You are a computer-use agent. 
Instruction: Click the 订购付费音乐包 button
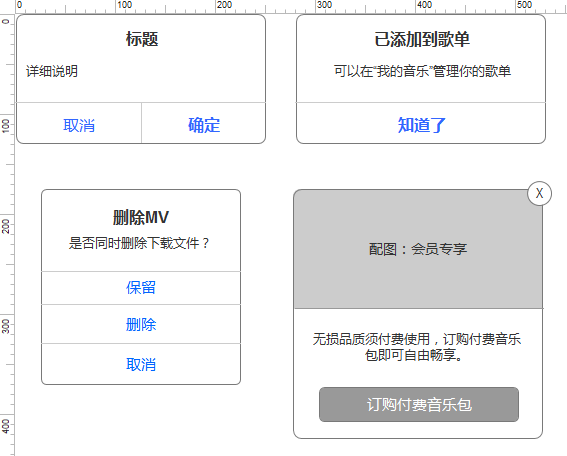pyautogui.click(x=419, y=404)
